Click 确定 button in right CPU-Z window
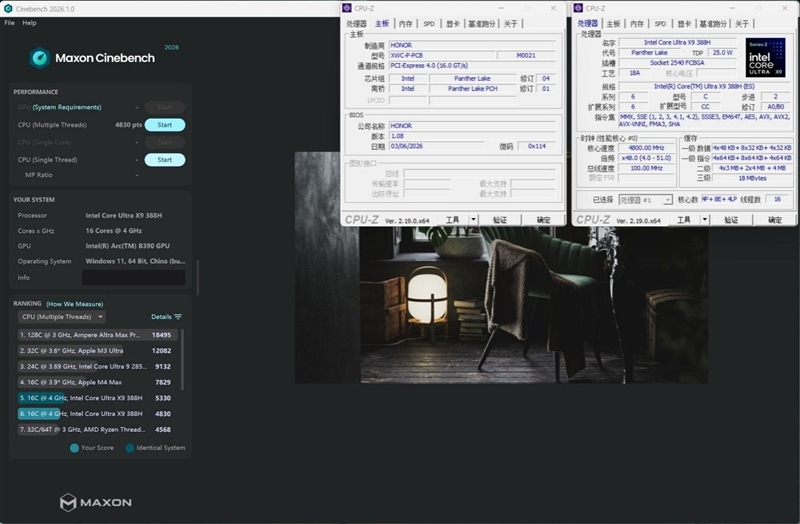Image resolution: width=800 pixels, height=524 pixels. (x=775, y=220)
